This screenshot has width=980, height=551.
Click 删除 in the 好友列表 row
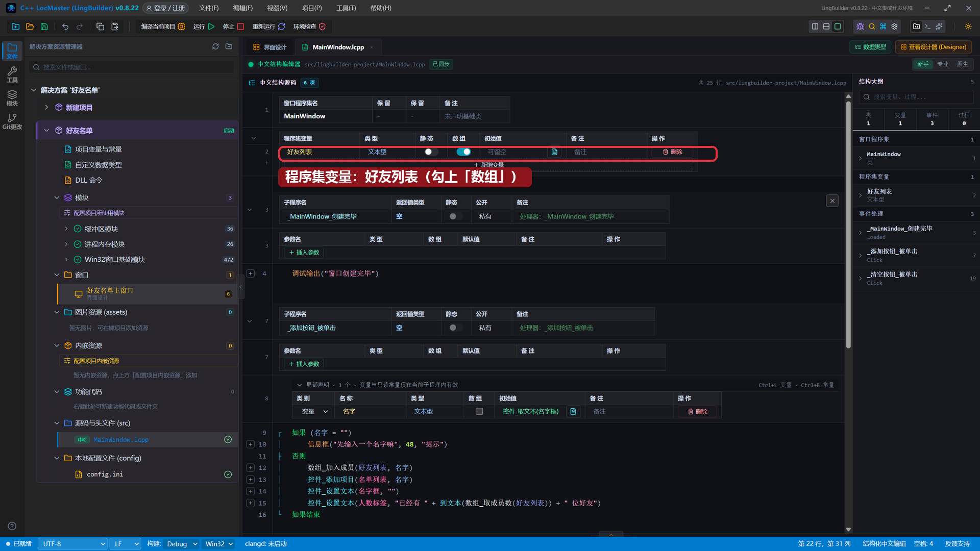(x=672, y=152)
